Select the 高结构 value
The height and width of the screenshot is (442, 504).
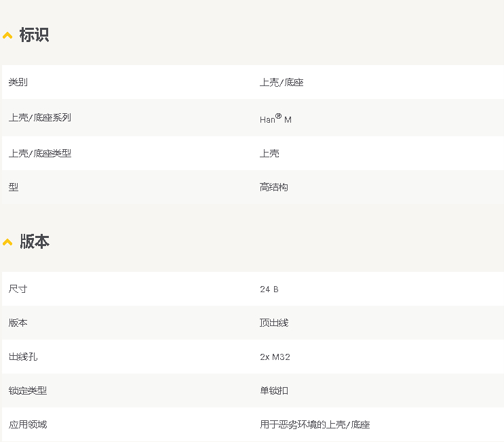[x=274, y=187]
